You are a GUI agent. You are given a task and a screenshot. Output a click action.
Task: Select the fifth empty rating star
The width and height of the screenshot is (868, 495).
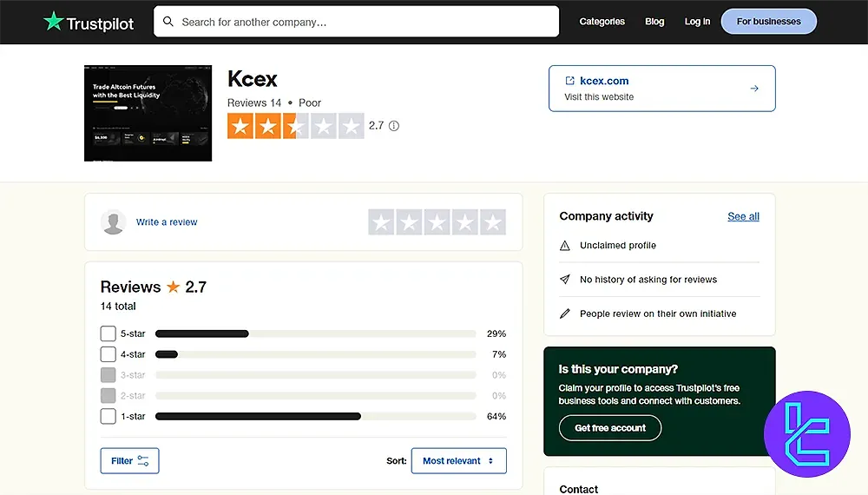pos(493,222)
